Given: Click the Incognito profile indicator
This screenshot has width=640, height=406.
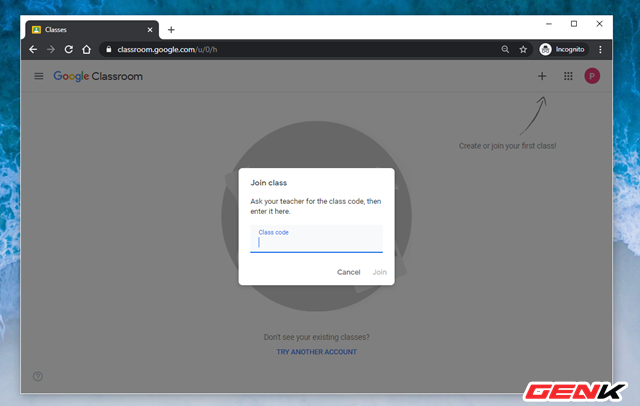Looking at the screenshot, I should [560, 49].
